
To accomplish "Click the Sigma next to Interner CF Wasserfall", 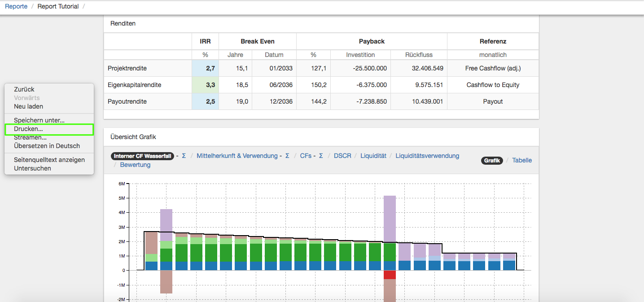I will click(x=184, y=156).
